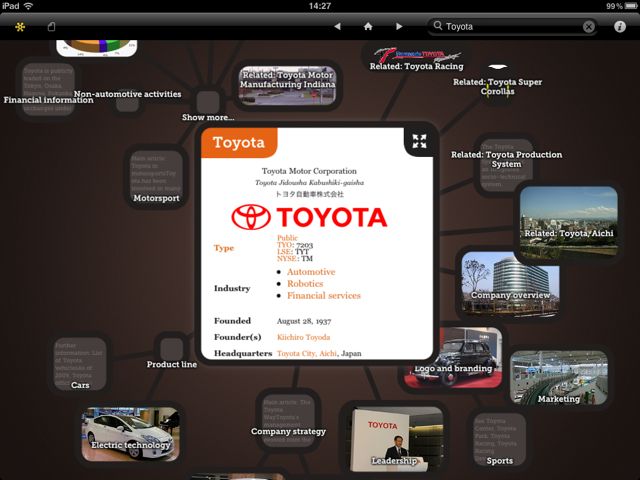640x480 pixels.
Task: Follow the Kiichiro Toyoda link
Action: coord(303,337)
